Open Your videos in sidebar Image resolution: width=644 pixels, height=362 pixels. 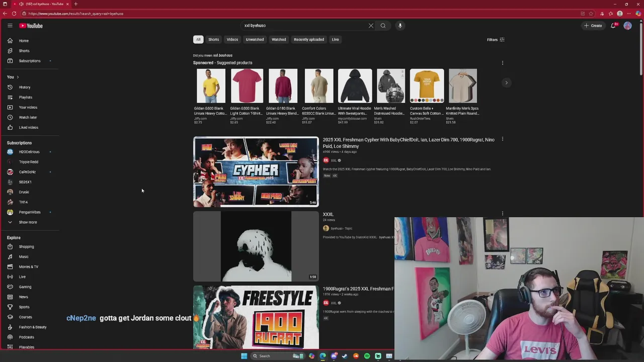(x=29, y=107)
